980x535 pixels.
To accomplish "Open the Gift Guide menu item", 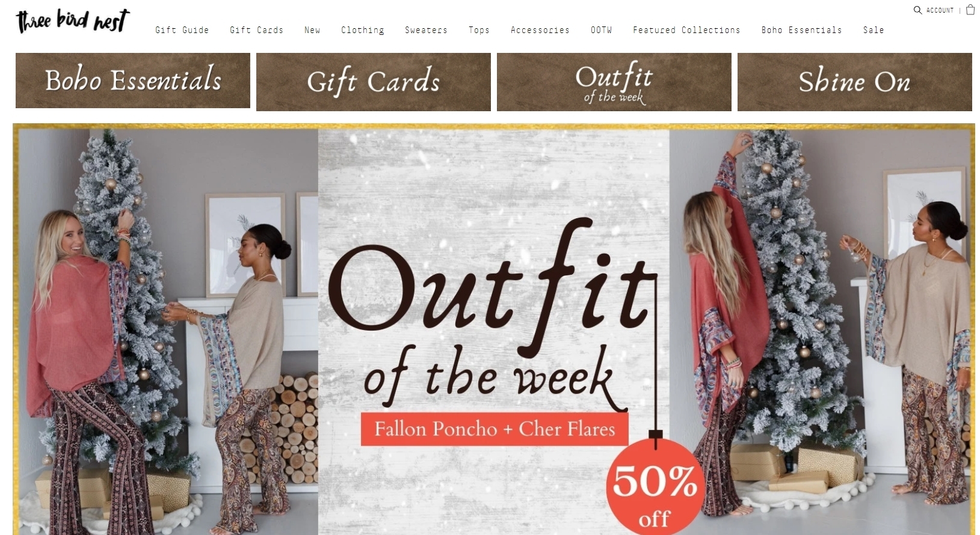I will click(x=182, y=30).
